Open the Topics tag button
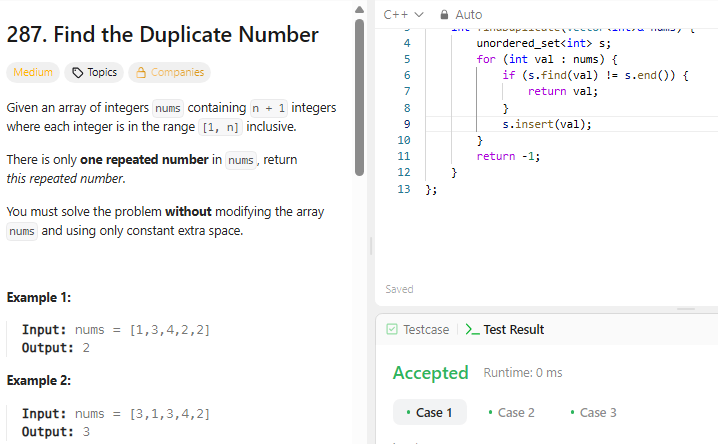This screenshot has width=718, height=444. 94,72
